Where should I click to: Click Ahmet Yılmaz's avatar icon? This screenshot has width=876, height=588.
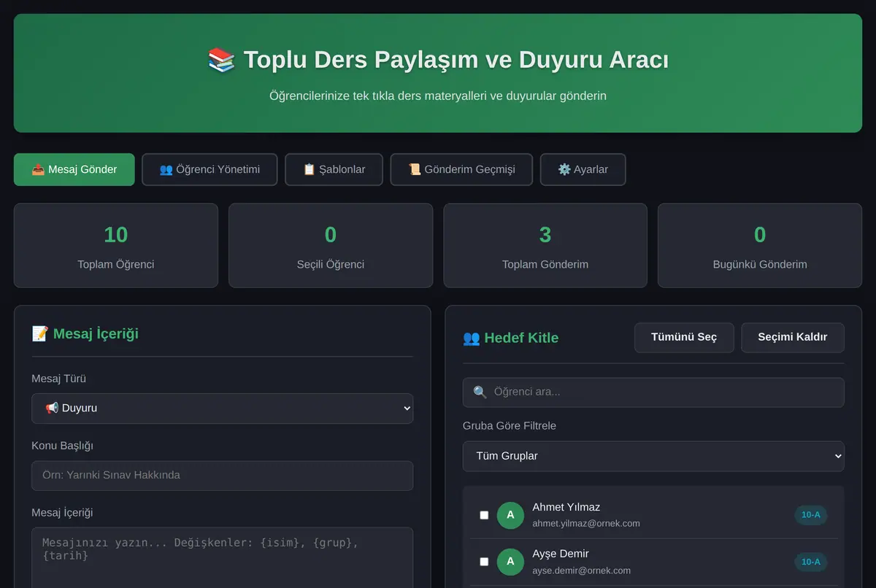(x=510, y=515)
